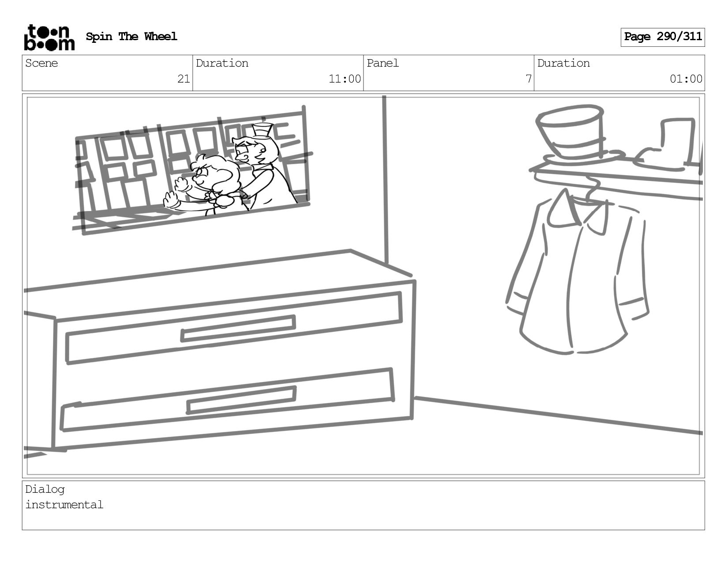The image size is (728, 563).
Task: Click the 'Page 290/311' page indicator
Action: (x=663, y=37)
